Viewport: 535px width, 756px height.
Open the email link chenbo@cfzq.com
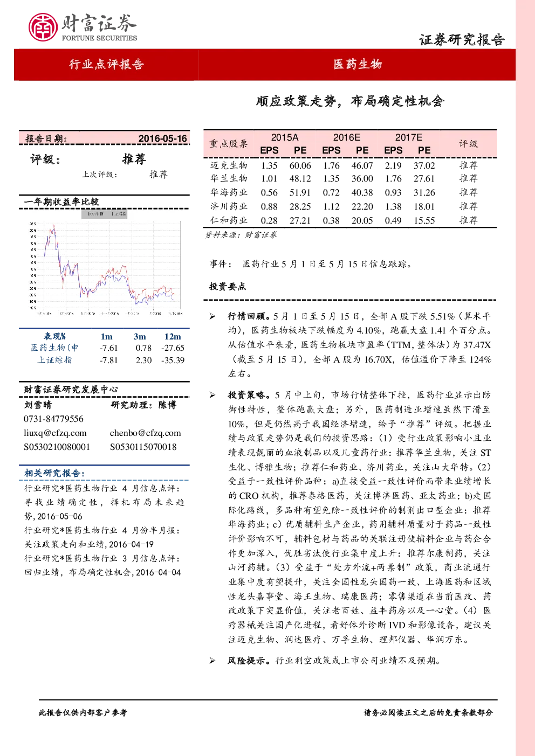point(145,433)
